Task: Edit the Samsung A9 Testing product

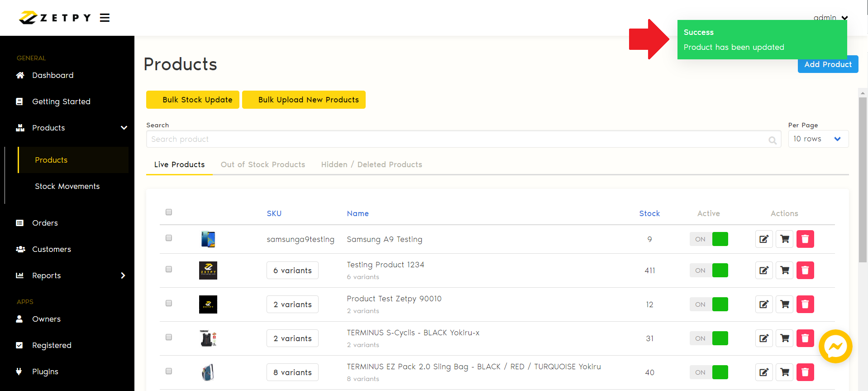Action: point(763,239)
